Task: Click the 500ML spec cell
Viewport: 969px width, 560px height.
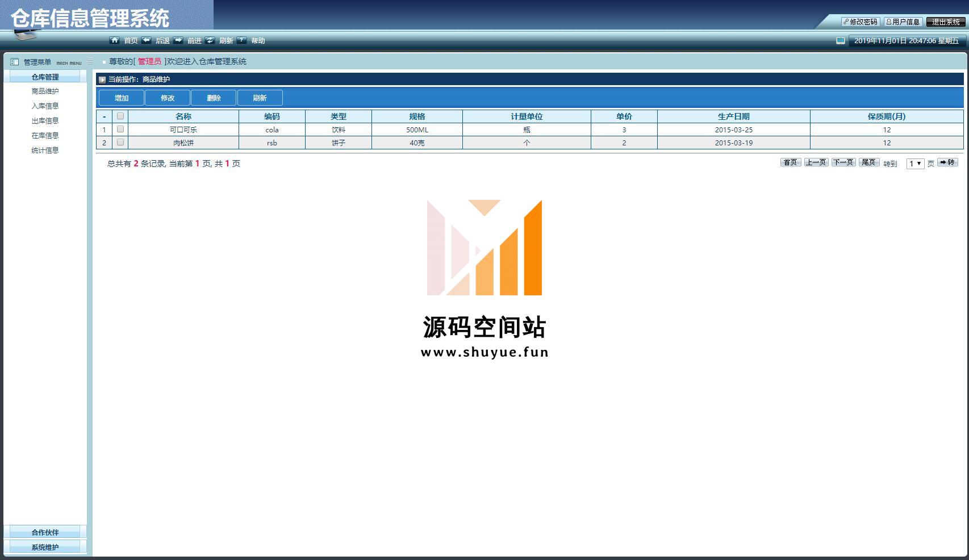Action: [x=417, y=130]
